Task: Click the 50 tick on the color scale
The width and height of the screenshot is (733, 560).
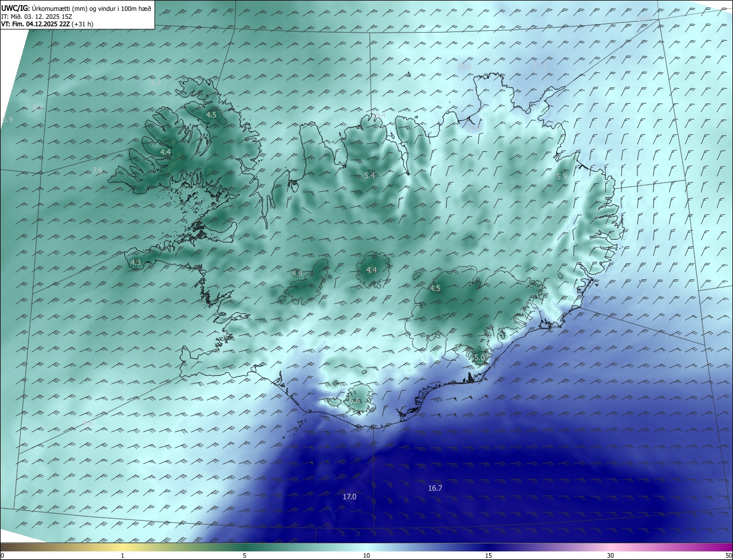Action: pyautogui.click(x=728, y=555)
